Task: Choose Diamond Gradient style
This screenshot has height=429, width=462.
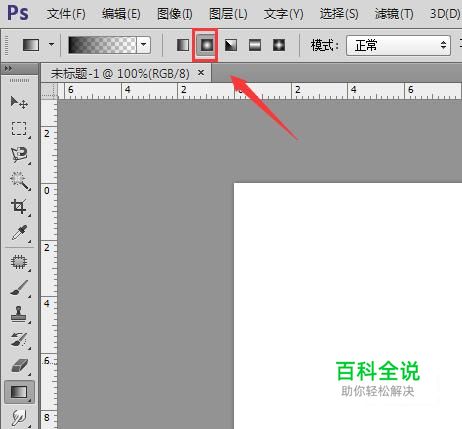Action: click(x=279, y=45)
